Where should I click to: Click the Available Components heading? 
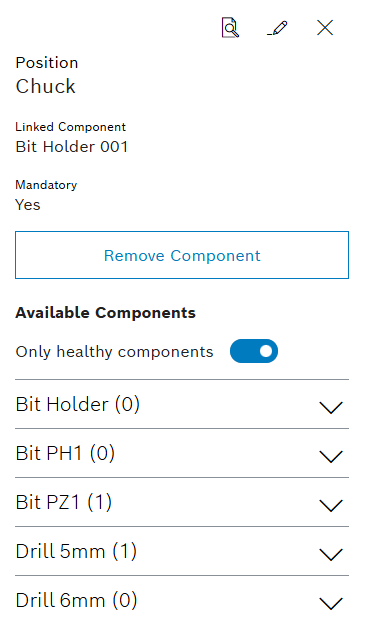pos(106,313)
